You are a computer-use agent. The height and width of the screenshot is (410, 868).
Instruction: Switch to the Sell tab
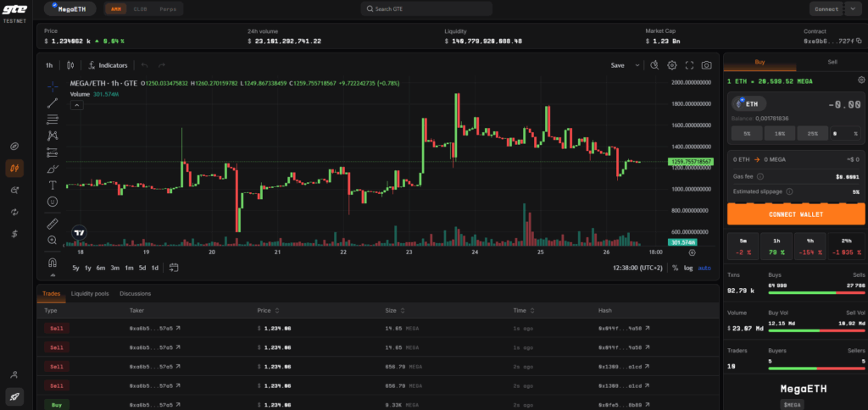click(x=832, y=62)
